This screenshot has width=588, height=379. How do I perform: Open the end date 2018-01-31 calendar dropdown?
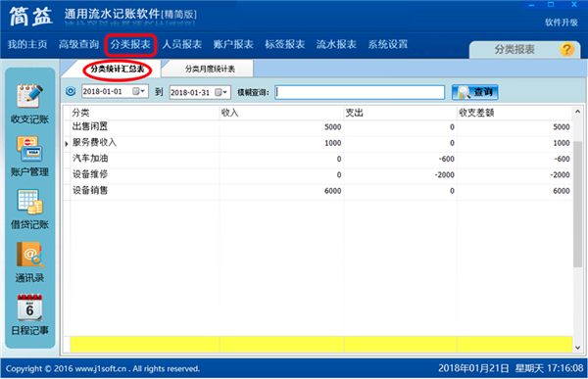coord(220,92)
